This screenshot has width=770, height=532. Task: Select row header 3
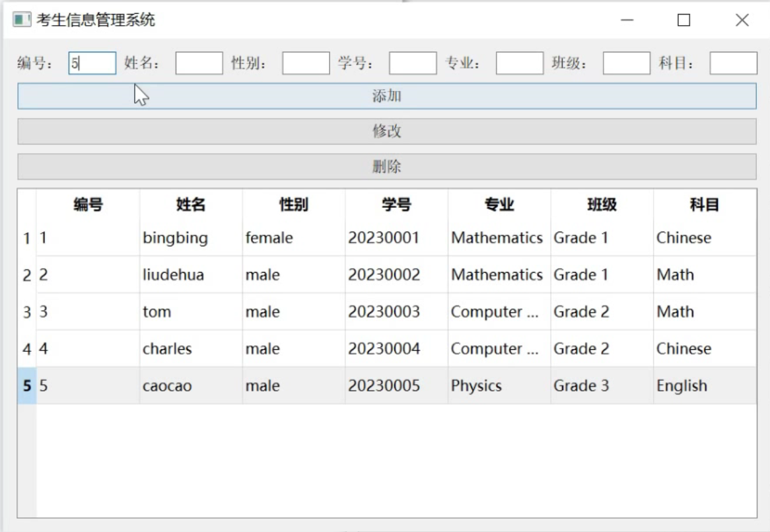tap(27, 312)
